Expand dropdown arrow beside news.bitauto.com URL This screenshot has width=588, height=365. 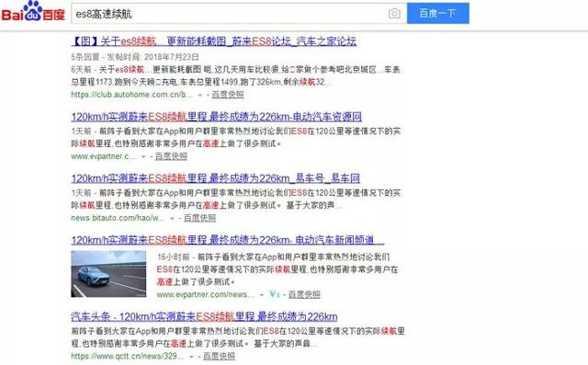[172, 218]
